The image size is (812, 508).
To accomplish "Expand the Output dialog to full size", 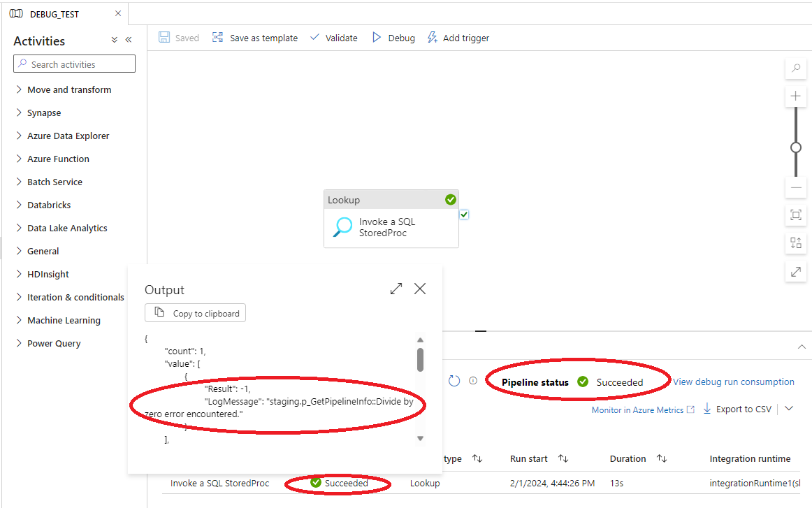I will pos(396,289).
